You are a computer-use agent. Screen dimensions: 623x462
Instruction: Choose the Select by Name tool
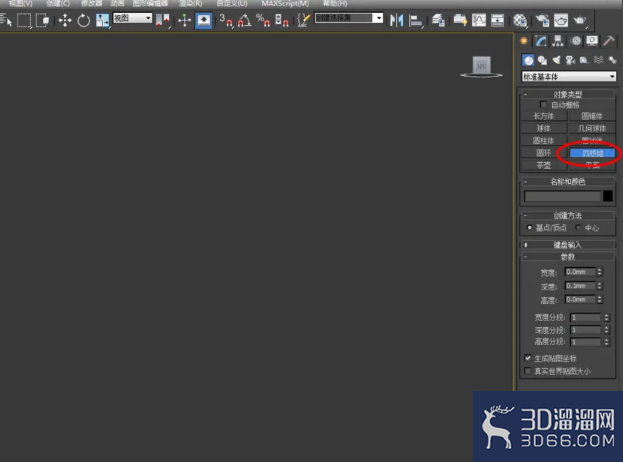[x=6, y=20]
